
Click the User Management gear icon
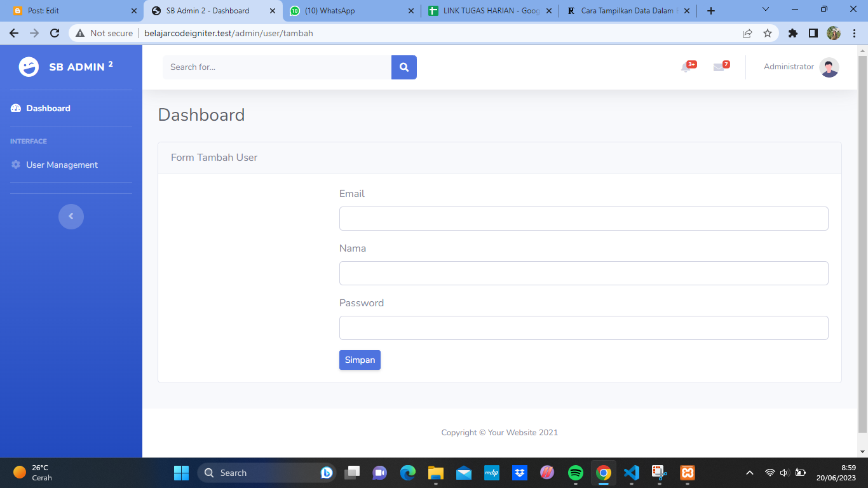tap(16, 165)
